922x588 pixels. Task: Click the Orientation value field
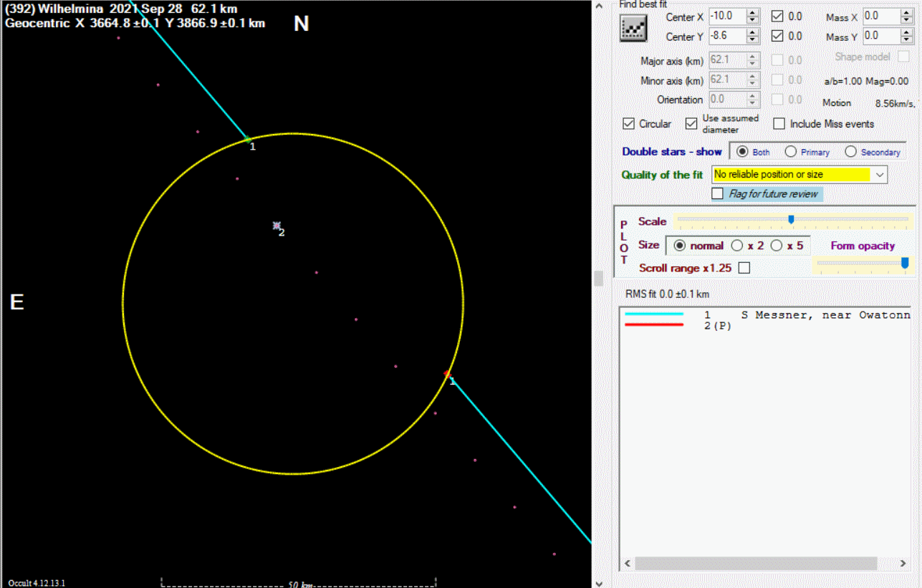point(727,100)
